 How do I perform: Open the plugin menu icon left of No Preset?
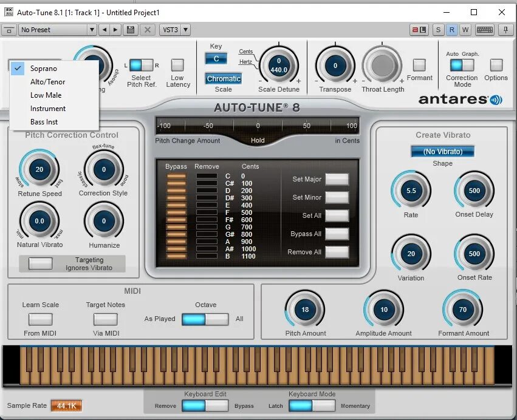tap(9, 30)
